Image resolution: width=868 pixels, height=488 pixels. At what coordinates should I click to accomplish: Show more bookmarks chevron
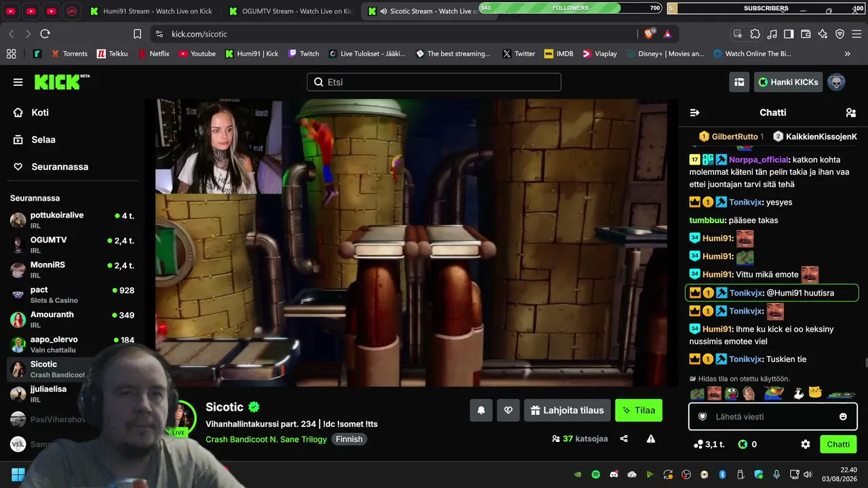(x=847, y=54)
